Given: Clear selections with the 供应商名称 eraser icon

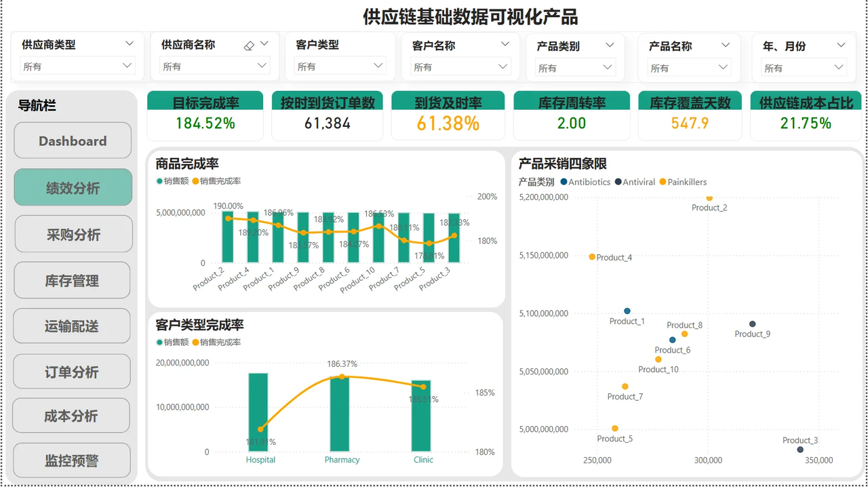Looking at the screenshot, I should 249,45.
